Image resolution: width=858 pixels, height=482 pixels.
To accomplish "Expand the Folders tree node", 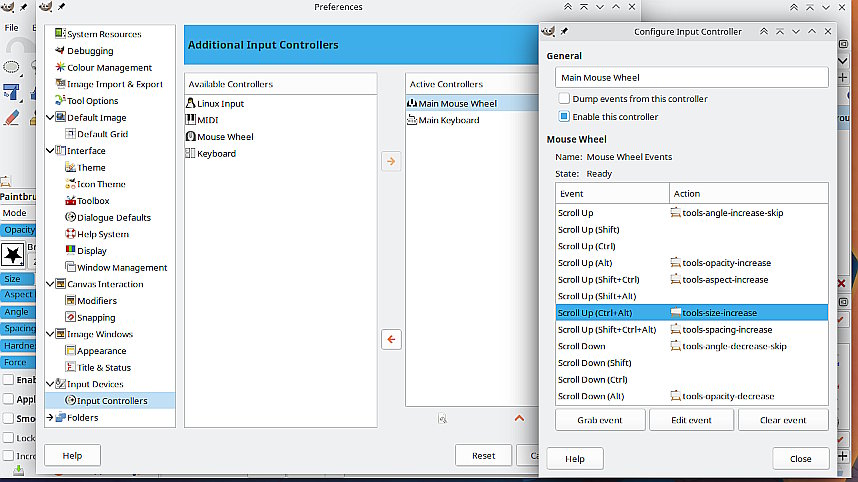I will point(50,417).
